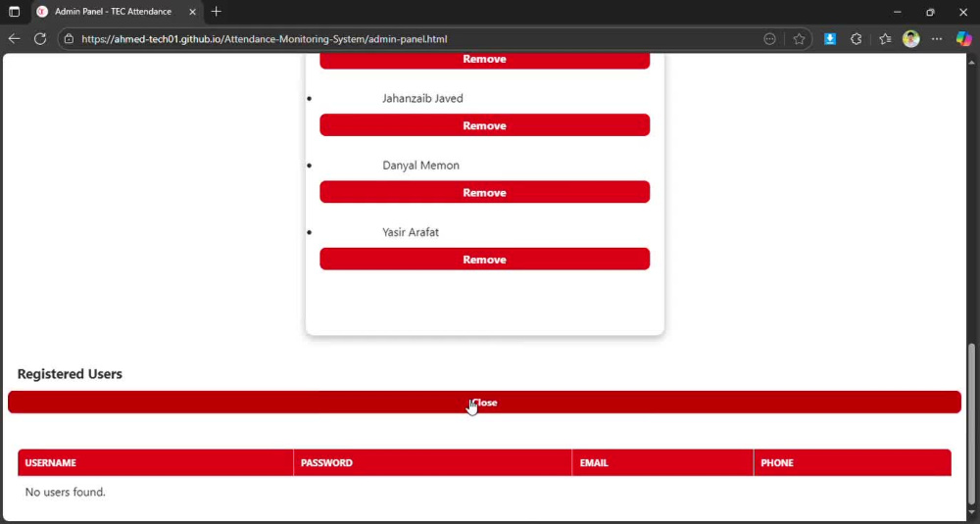Click the topmost partially visible Remove button

pos(484,61)
